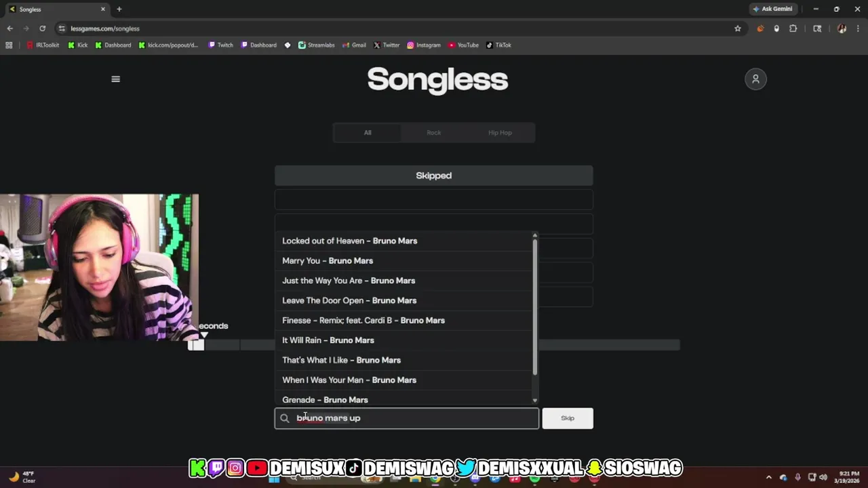This screenshot has height=488, width=868.
Task: Open the taskbar volume icon
Action: 824,477
